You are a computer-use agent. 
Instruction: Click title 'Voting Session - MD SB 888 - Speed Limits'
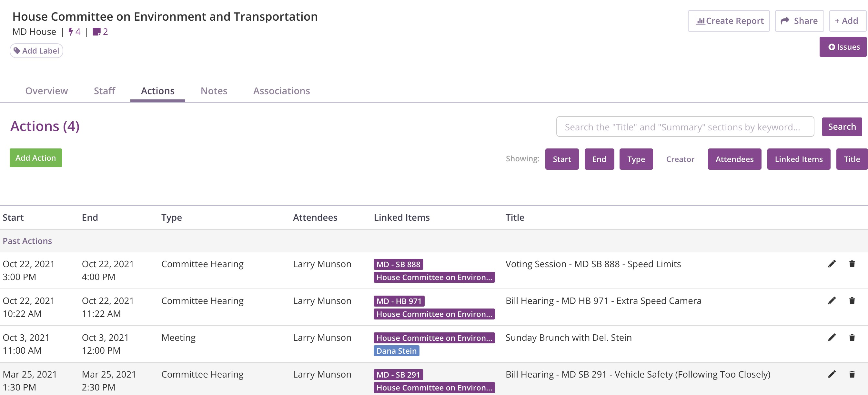[593, 264]
